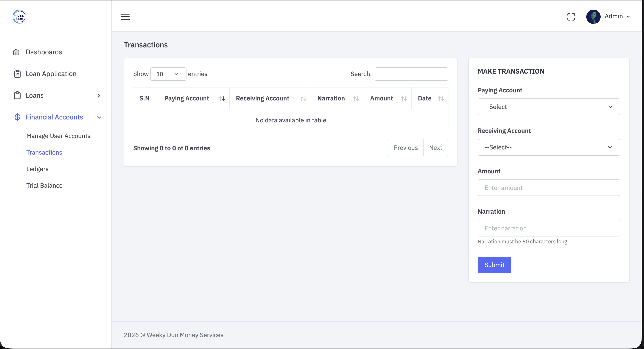The image size is (644, 349).
Task: Click the Admin profile avatar
Action: (x=593, y=17)
